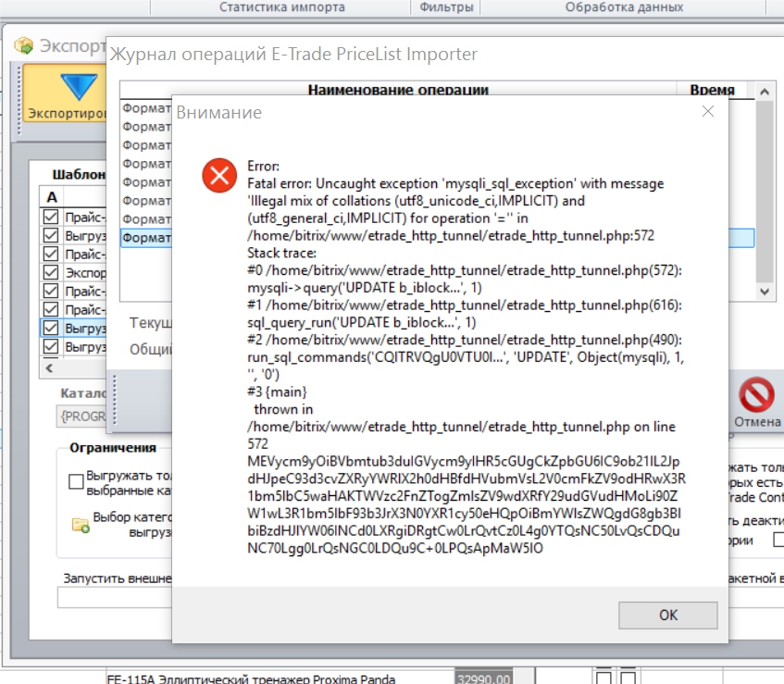Select the highlighted Формат row in the journal

coord(146,238)
